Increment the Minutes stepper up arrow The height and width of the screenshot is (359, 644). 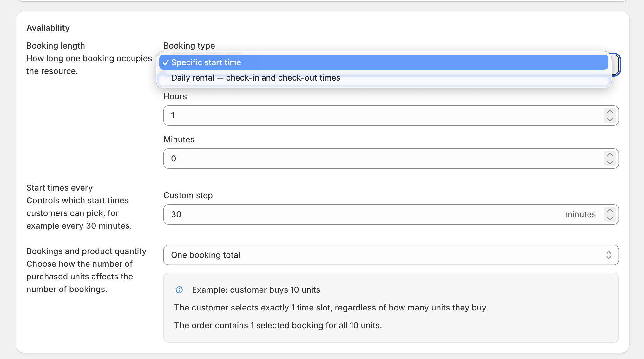610,155
